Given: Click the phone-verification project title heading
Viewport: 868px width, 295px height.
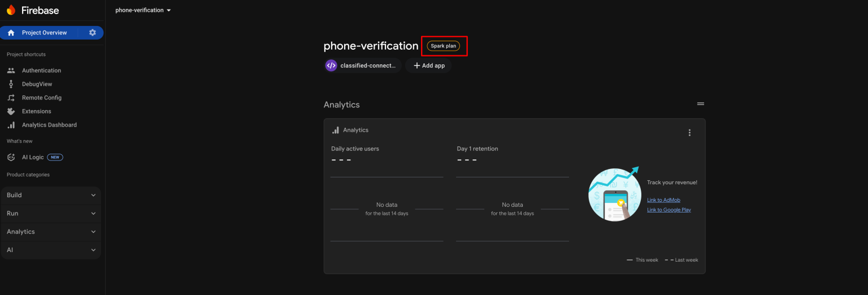Looking at the screenshot, I should point(371,46).
